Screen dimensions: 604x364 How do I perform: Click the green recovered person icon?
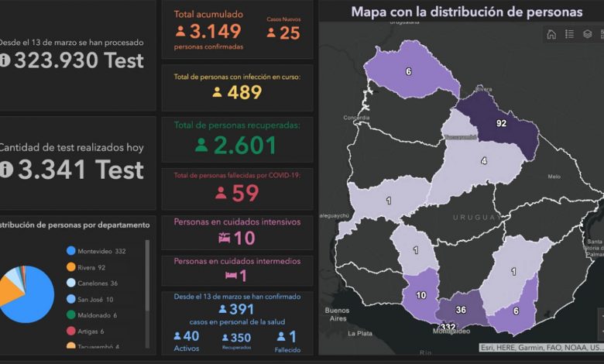201,145
